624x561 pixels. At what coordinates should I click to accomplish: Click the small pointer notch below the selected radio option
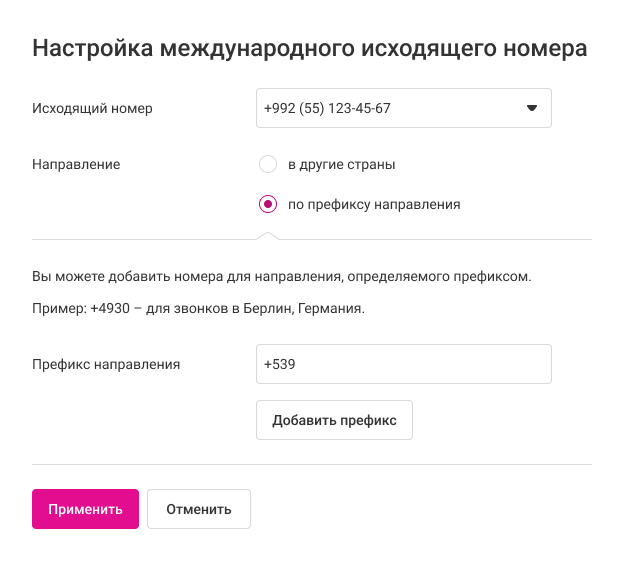267,236
